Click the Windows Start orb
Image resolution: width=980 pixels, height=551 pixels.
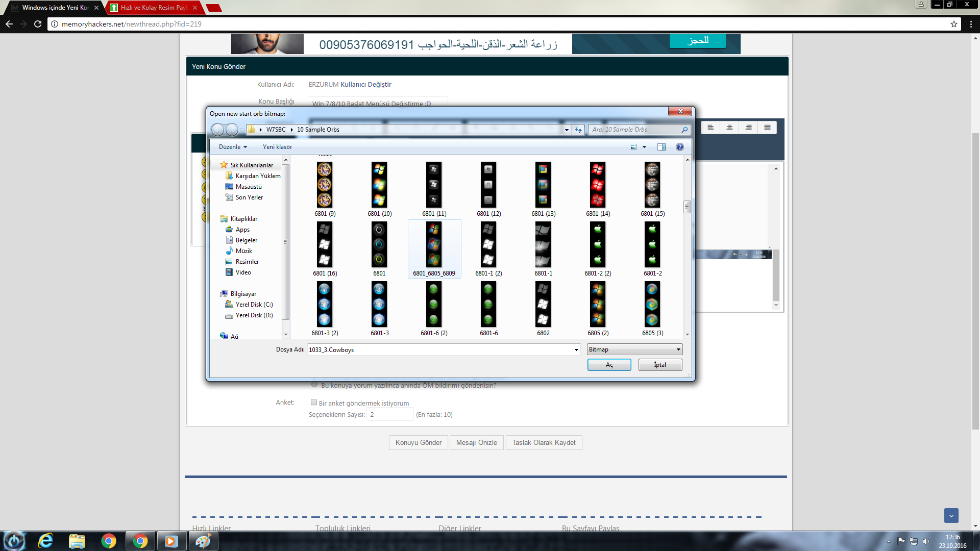coord(14,541)
